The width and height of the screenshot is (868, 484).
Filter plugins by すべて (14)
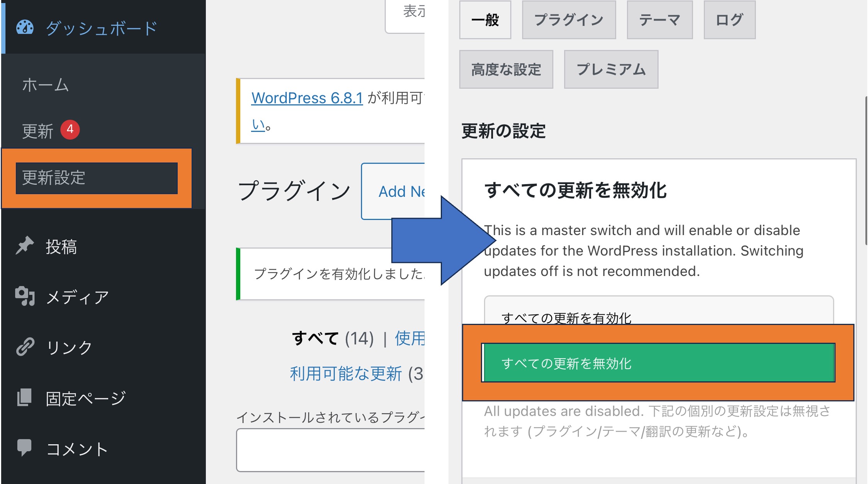pos(333,338)
